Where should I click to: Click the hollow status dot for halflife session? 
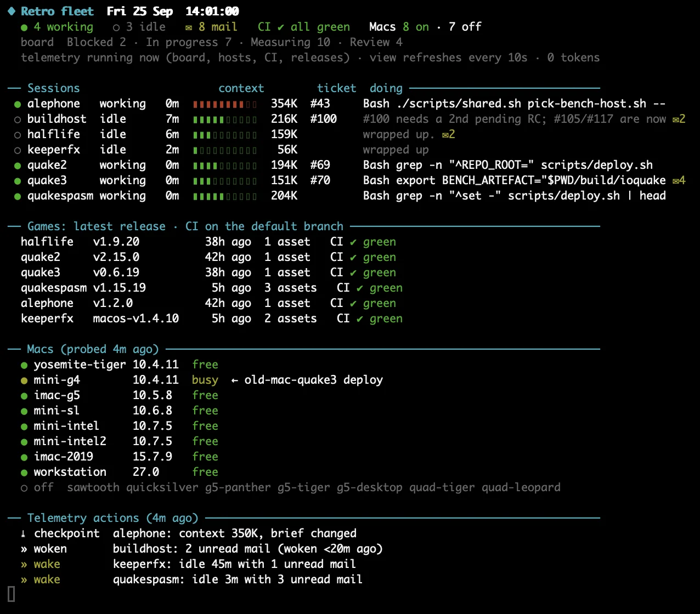click(18, 134)
